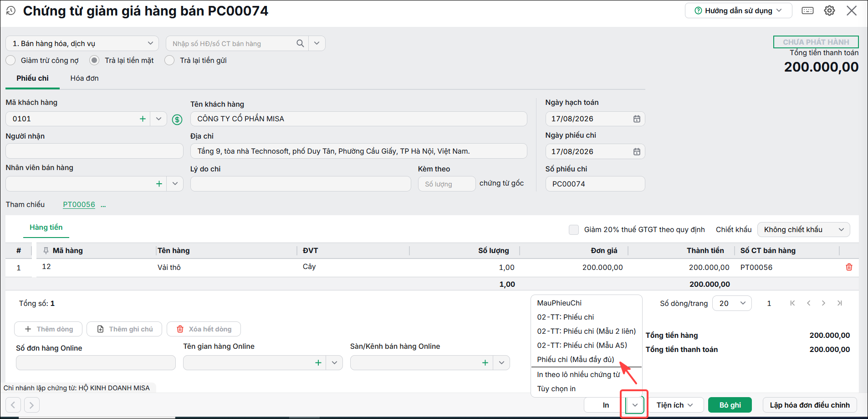Go to previous page of rows
Viewport: 868px width, 419px height.
808,303
